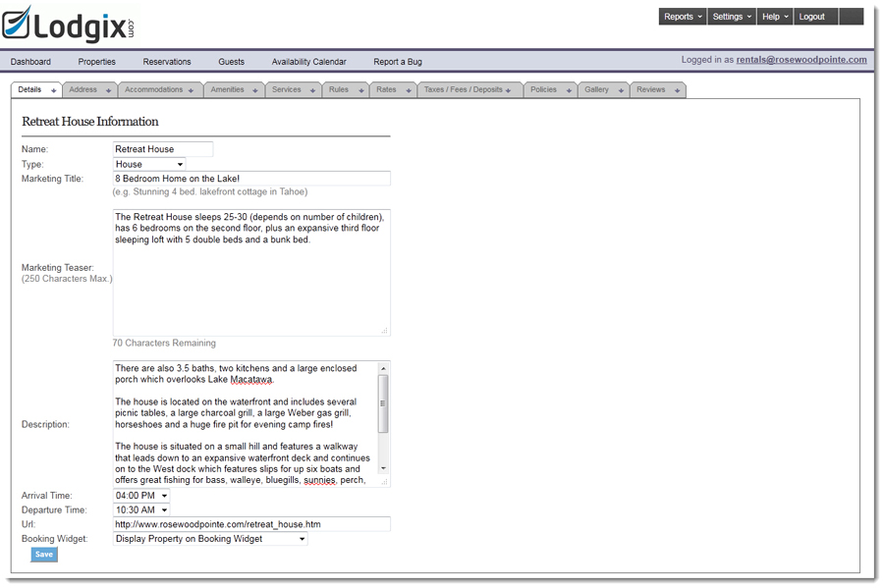
Task: Click the arrow icon on Details tab
Action: point(54,90)
